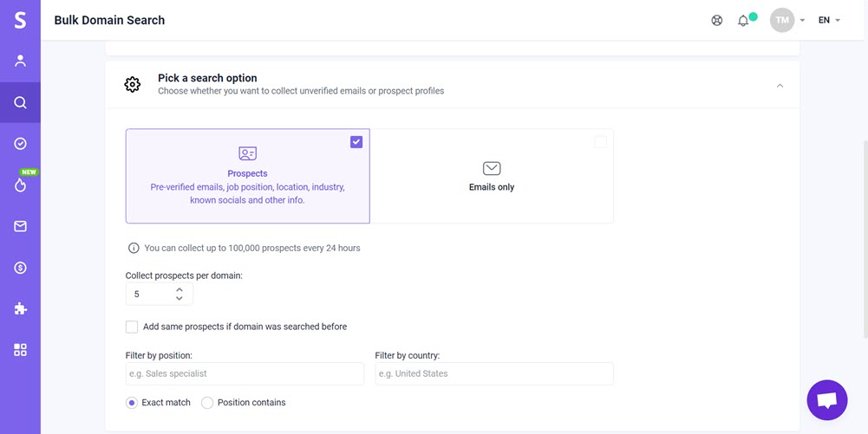Viewport: 868px width, 434px height.
Task: Open the lifebuoy help icon
Action: click(x=717, y=21)
